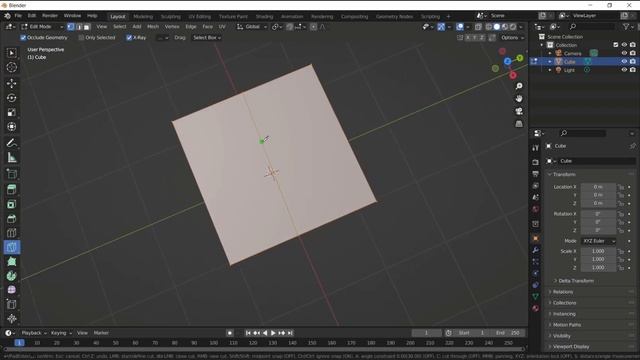Open the Edit Mode dropdown

coord(42,27)
